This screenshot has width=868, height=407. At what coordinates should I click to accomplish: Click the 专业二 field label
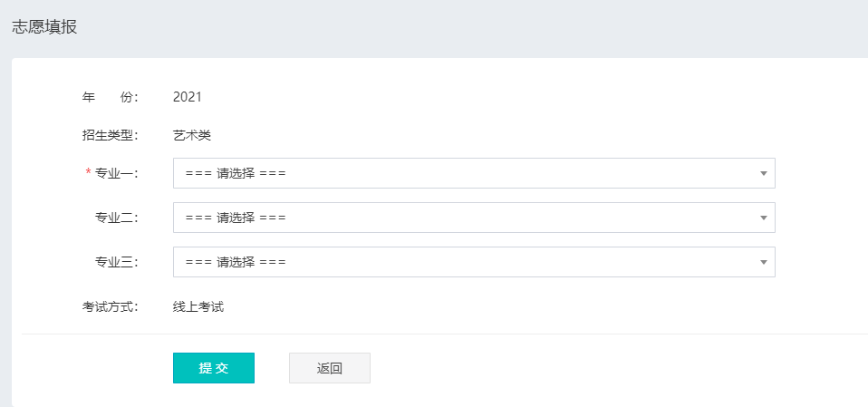tap(116, 218)
